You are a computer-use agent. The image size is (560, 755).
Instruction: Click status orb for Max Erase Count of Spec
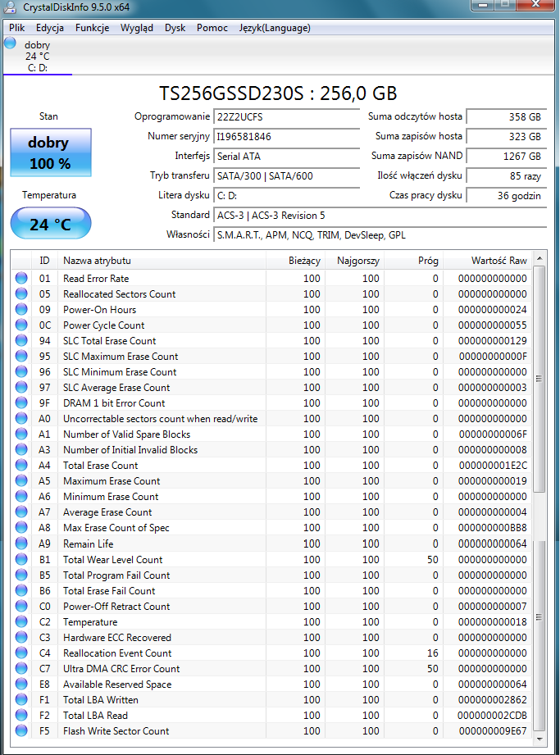pyautogui.click(x=21, y=527)
